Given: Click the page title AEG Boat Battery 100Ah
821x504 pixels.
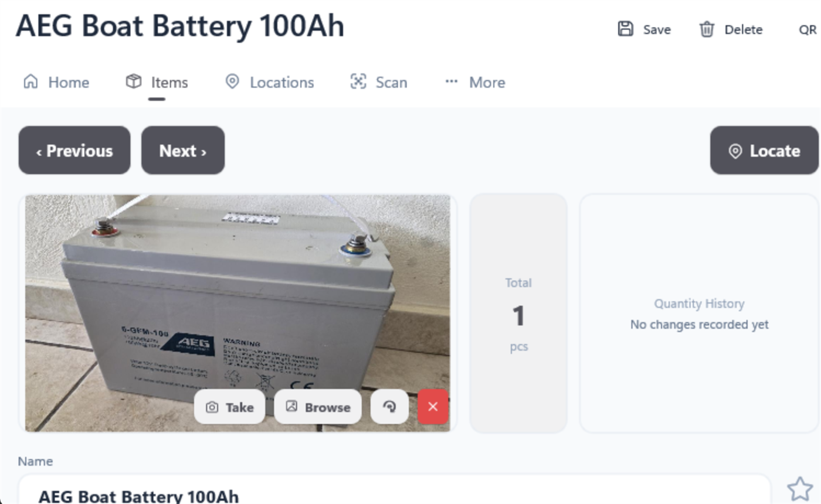Looking at the screenshot, I should 180,26.
